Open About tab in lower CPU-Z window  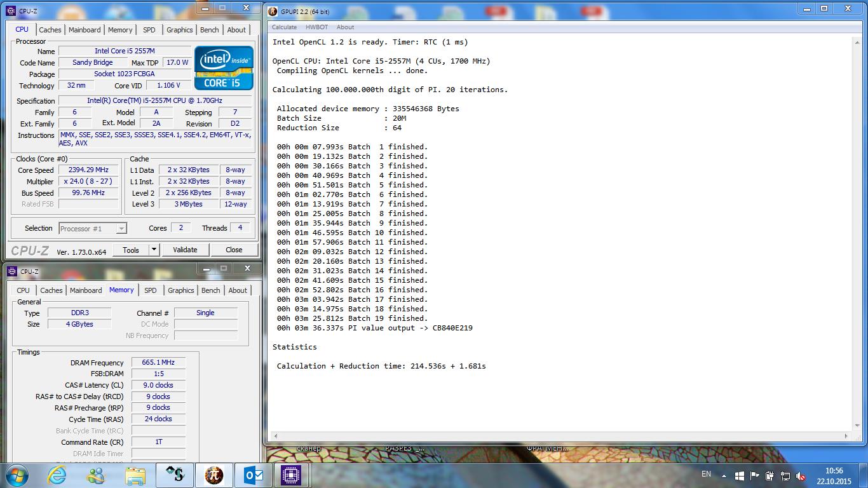238,290
